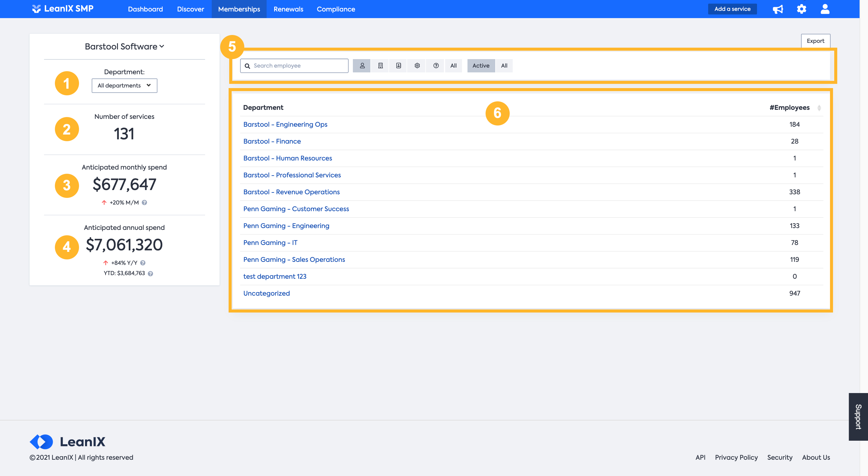Click the API footer link
The width and height of the screenshot is (868, 476).
700,458
